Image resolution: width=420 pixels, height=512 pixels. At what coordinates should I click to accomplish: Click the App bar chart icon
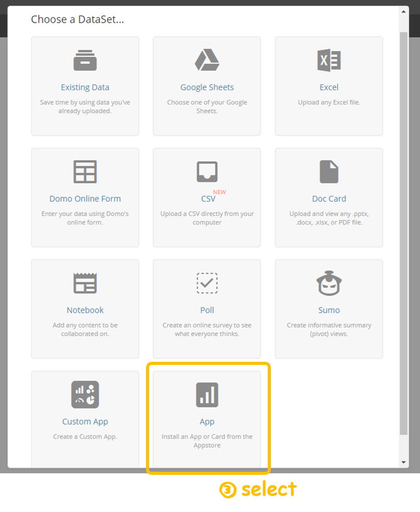coord(207,395)
